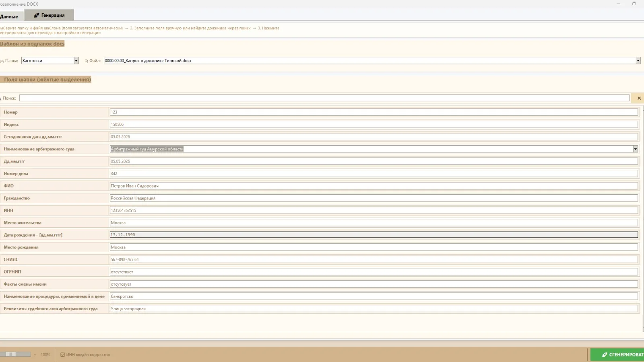Click the Реквизиты судебного акта field
Viewport: 644px width, 362px height.
coord(374,309)
